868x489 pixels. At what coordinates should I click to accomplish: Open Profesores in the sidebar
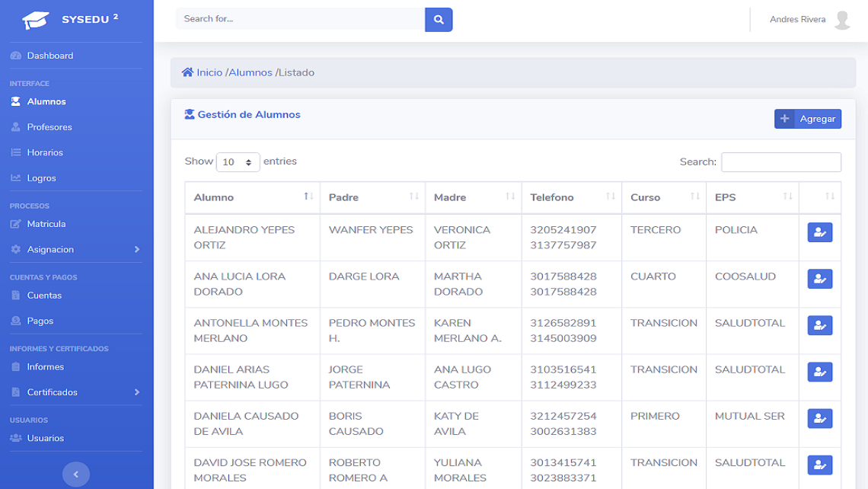tap(49, 127)
